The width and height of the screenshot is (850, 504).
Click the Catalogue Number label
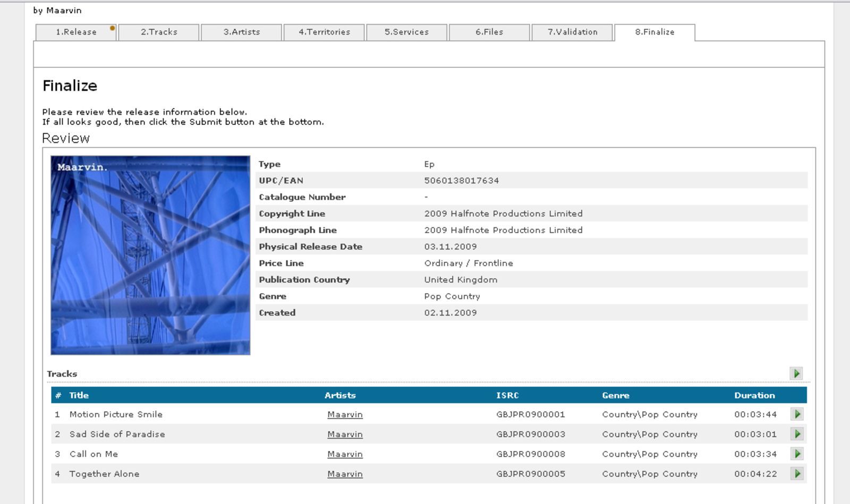302,197
